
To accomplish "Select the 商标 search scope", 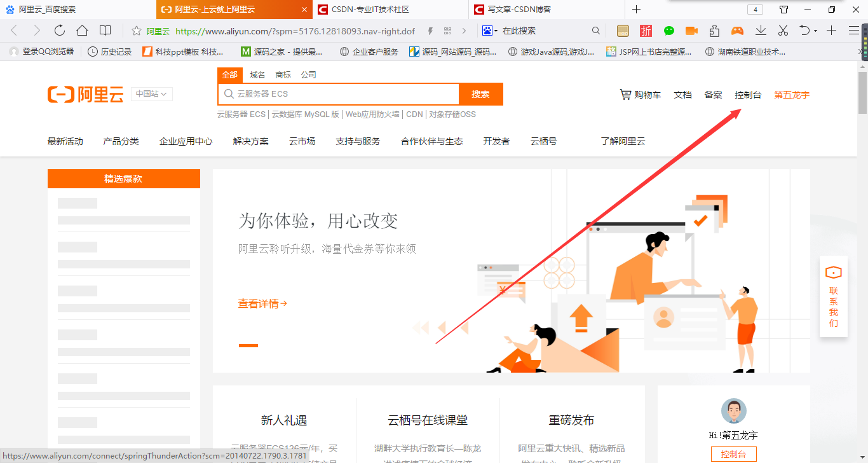I will point(282,74).
